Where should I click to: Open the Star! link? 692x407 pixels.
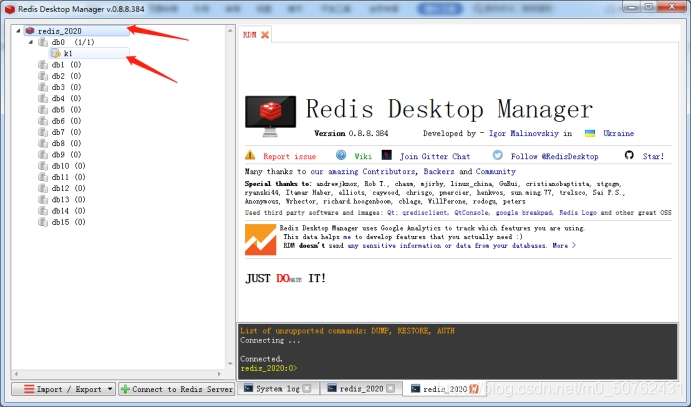(653, 156)
